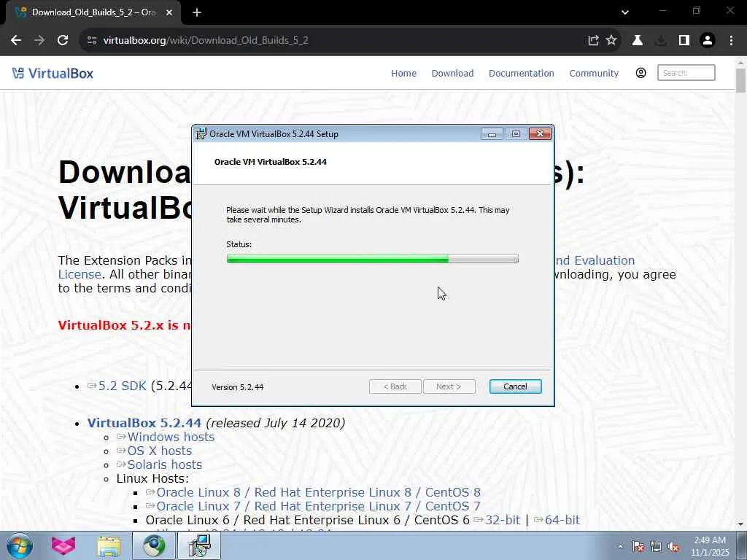Click the setup installer icon in the title bar
747x560 pixels.
pos(201,134)
